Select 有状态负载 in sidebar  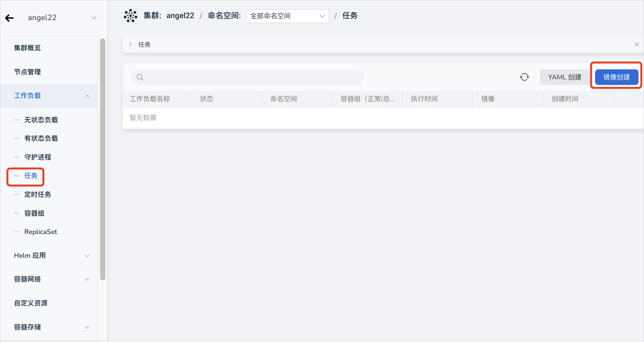[x=41, y=138]
